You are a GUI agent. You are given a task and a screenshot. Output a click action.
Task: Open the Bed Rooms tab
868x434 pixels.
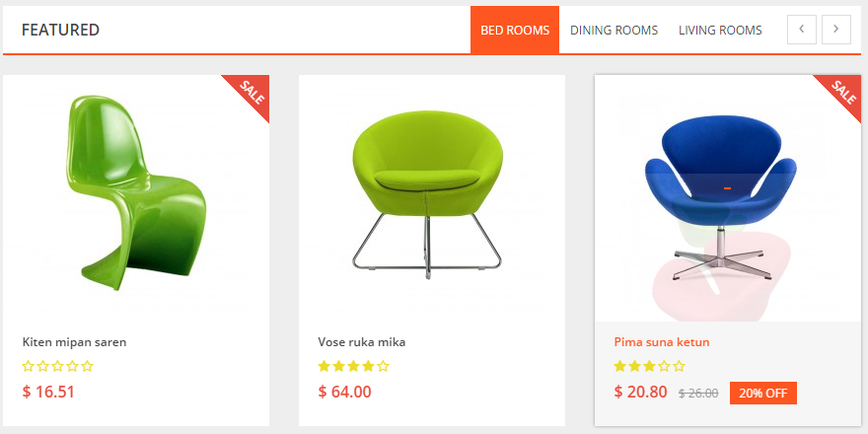(x=515, y=30)
